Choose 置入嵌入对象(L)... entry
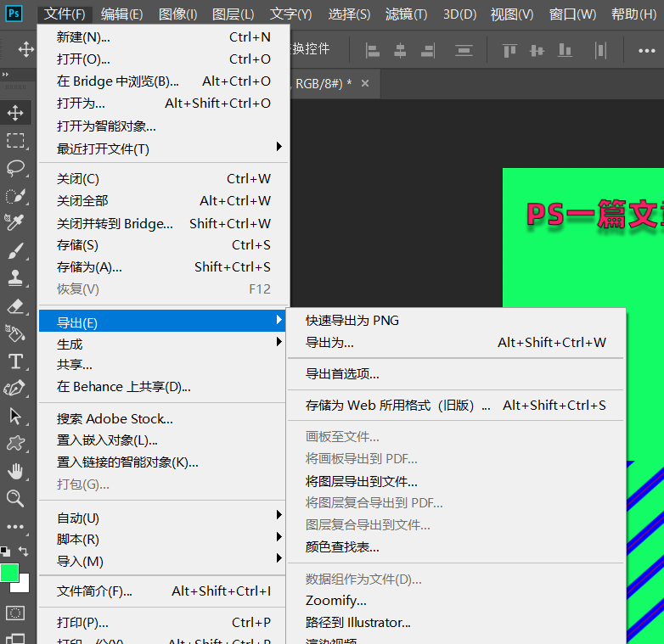Screen dimensions: 664x644 (162, 440)
